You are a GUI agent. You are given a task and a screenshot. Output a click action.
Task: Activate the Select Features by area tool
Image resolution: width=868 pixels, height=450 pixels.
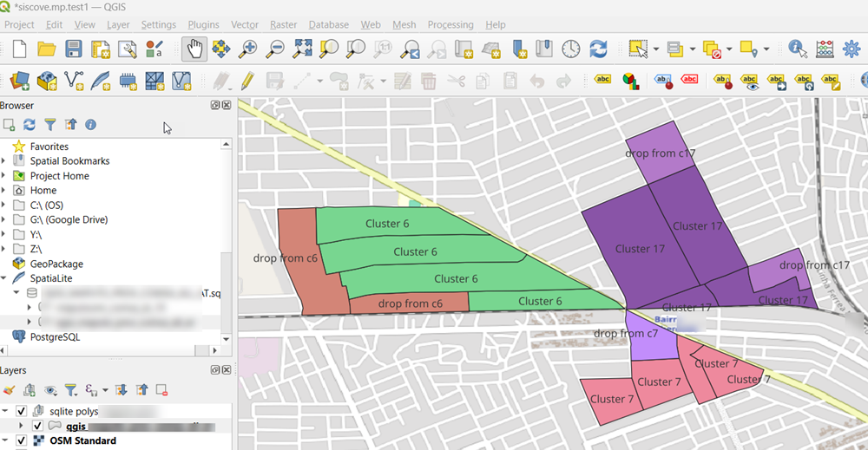[638, 49]
